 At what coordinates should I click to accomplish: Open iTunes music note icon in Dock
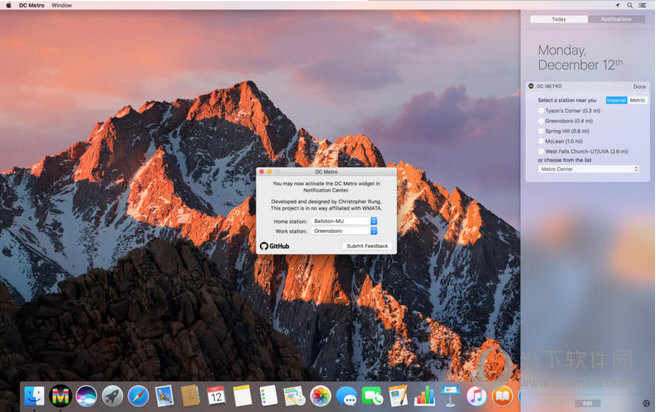[477, 396]
